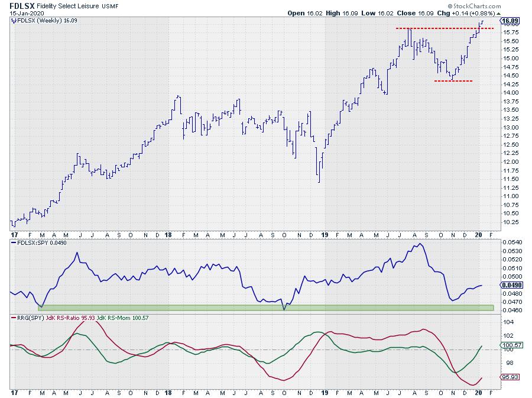This screenshot has height=398, width=532.
Task: Select the Fidelity Select Leisure fund name
Action: [68, 6]
